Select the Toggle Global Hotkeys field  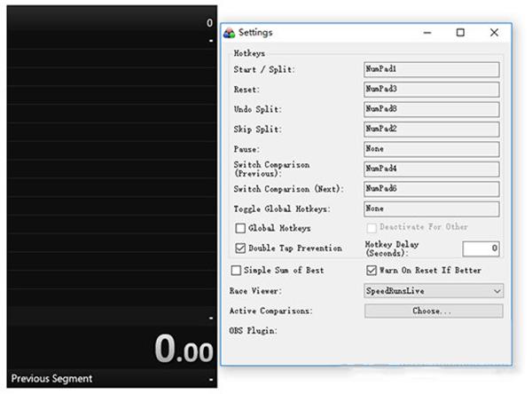pos(431,209)
